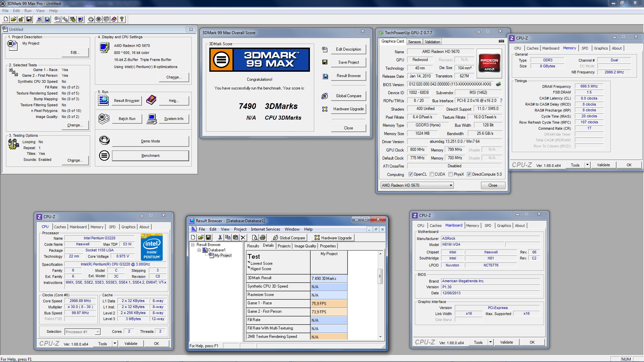Click New project icon in 3DMark toolbar

tap(6, 19)
